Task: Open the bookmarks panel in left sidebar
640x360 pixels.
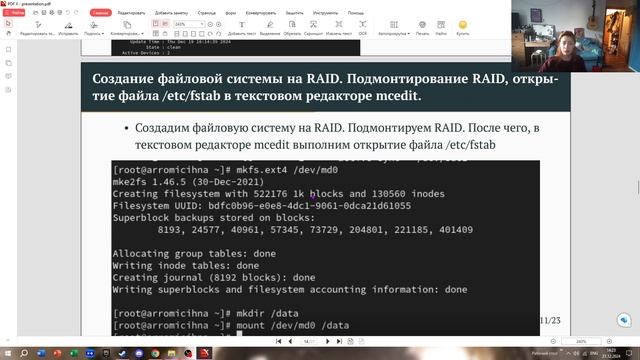Action: (9, 50)
